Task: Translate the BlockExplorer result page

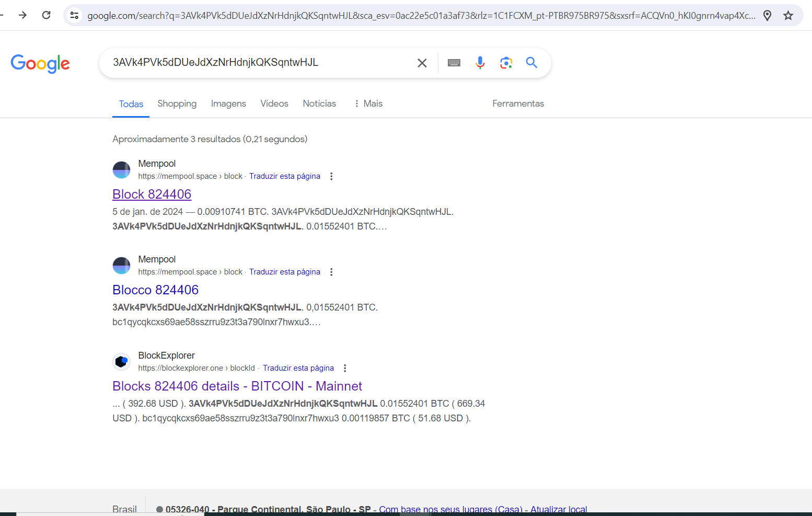Action: 298,368
